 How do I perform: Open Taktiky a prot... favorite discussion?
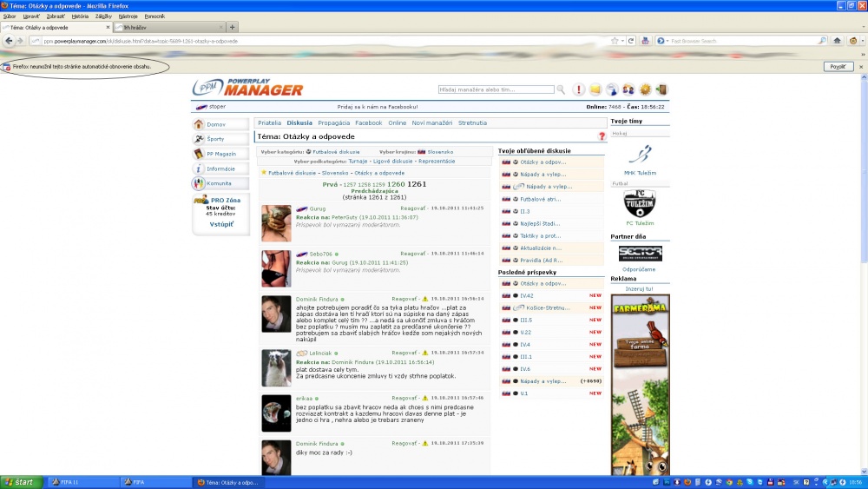tap(540, 236)
